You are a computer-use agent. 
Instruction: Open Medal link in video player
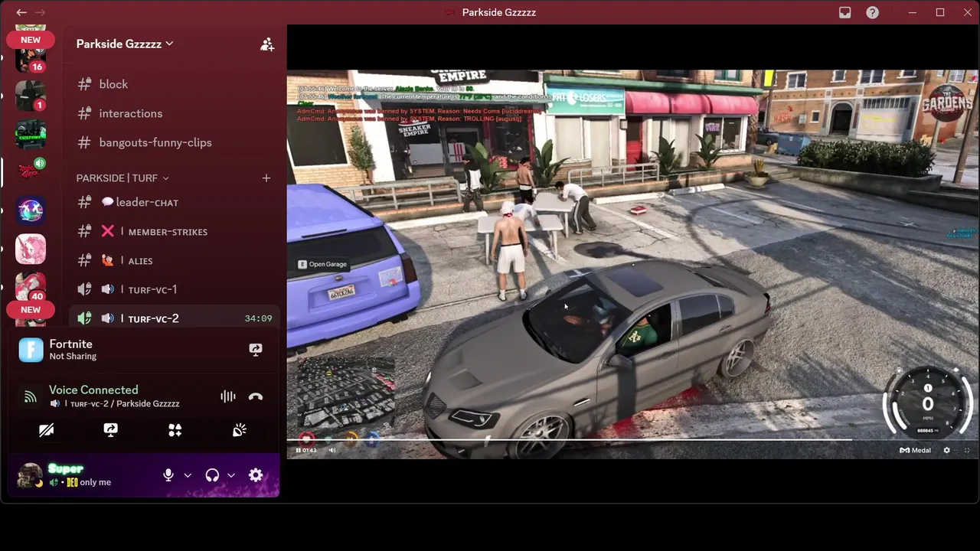[915, 450]
